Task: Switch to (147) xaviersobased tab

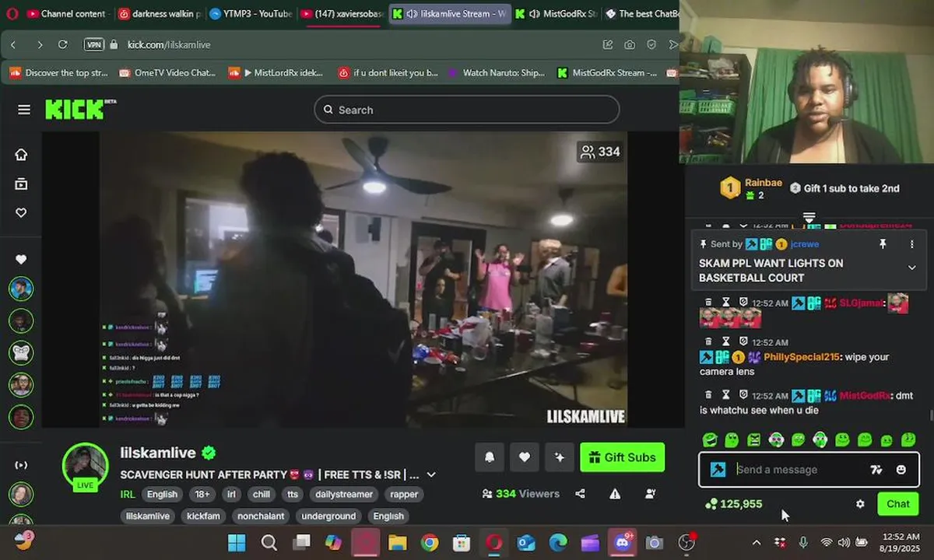Action: click(x=342, y=13)
